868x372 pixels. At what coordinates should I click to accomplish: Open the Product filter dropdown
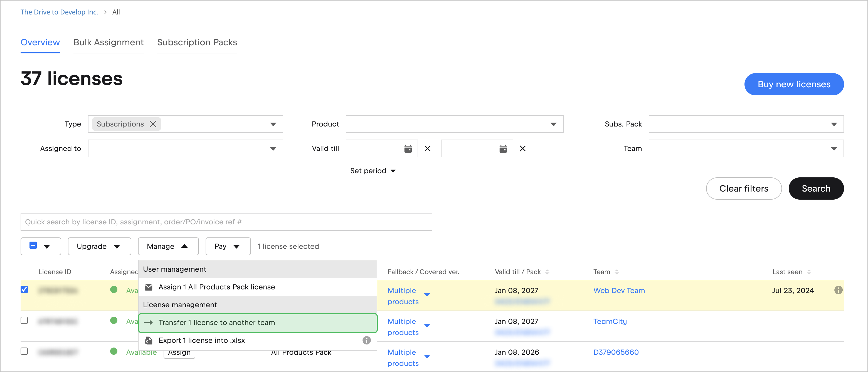point(553,124)
